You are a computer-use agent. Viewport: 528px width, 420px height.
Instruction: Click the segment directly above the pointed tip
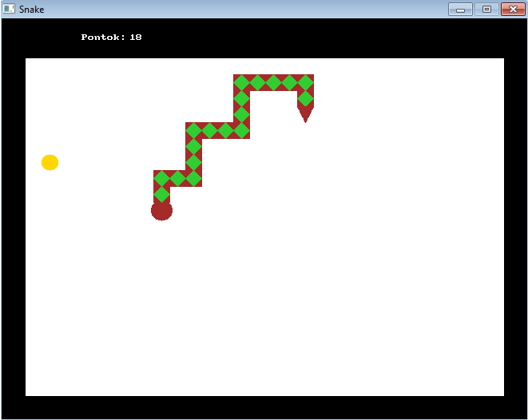pos(305,98)
